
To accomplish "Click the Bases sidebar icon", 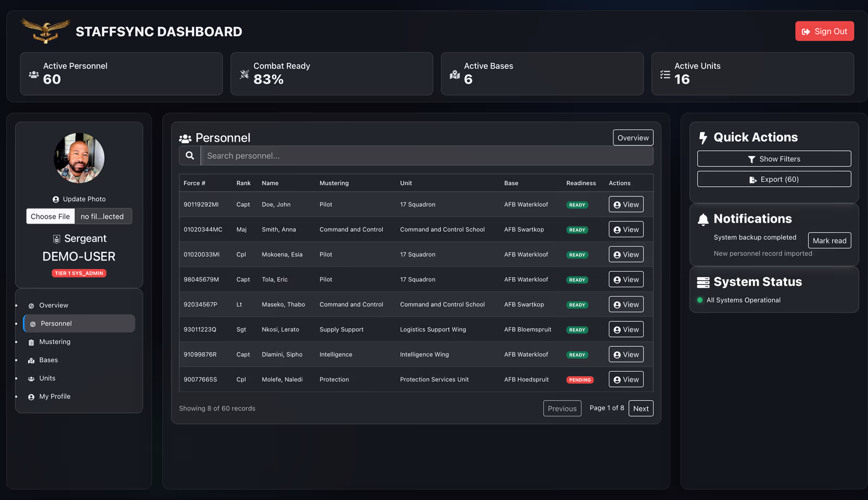I will tap(31, 360).
